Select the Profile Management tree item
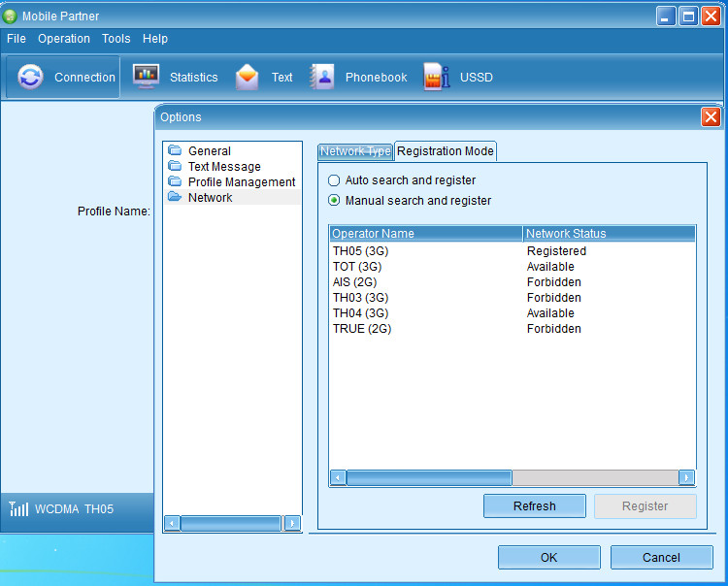The image size is (728, 586). click(242, 181)
